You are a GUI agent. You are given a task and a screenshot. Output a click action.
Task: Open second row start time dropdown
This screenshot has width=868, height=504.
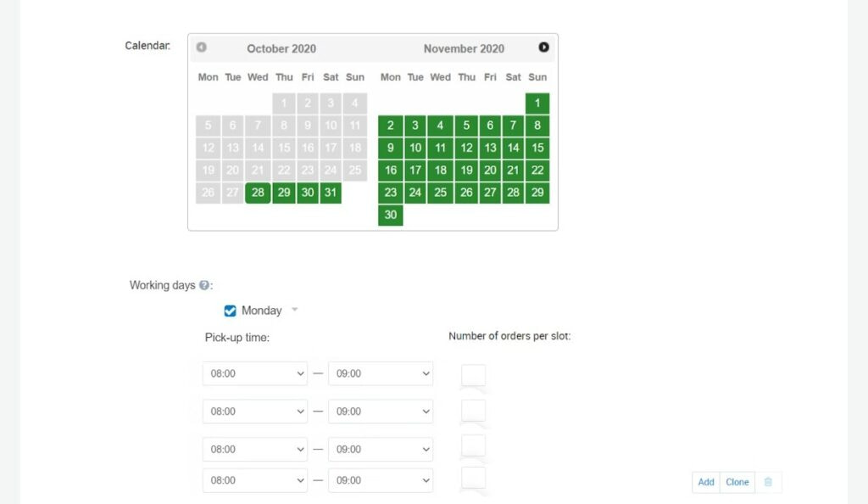point(254,412)
